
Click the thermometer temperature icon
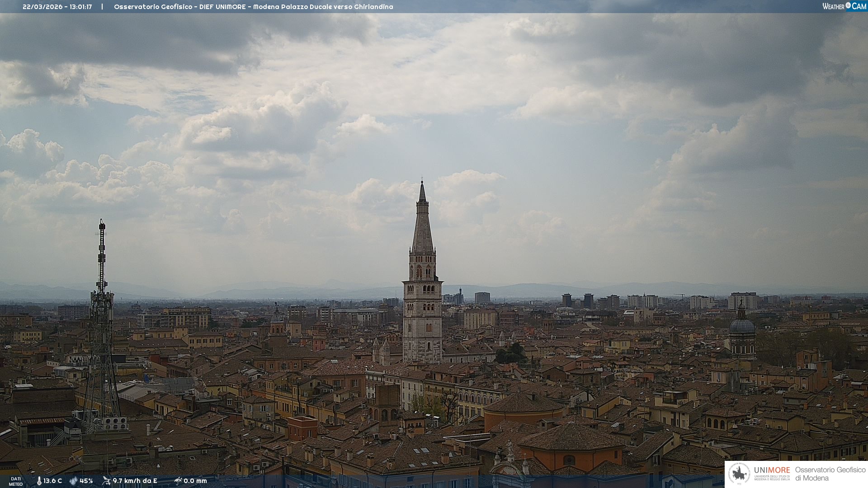point(39,481)
